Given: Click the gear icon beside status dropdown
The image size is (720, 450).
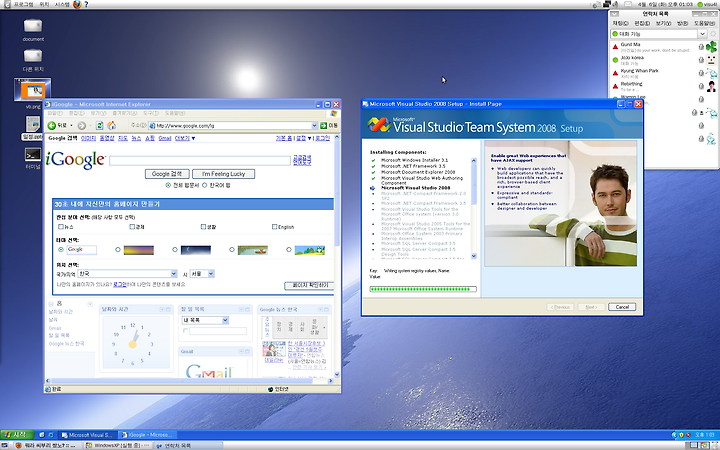Looking at the screenshot, I should (x=713, y=34).
